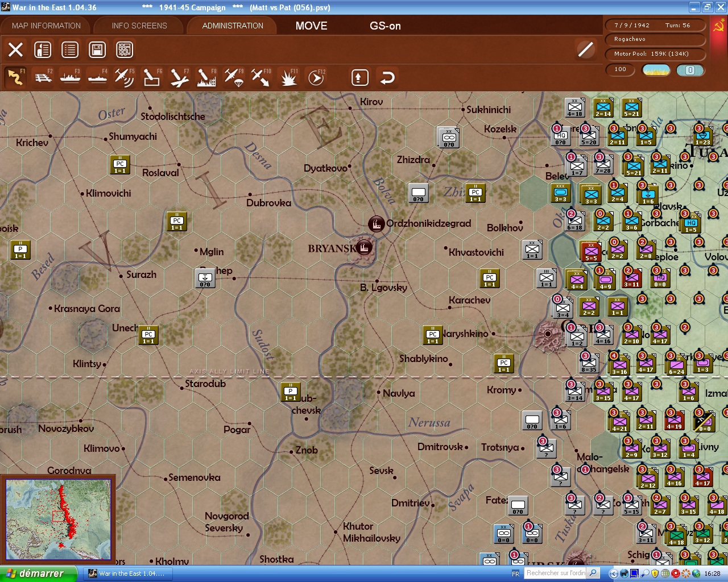Click the 16:28 system clock

712,573
